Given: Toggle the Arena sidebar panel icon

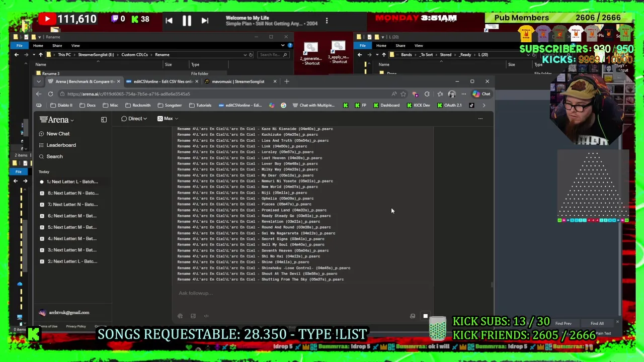Looking at the screenshot, I should [x=104, y=120].
